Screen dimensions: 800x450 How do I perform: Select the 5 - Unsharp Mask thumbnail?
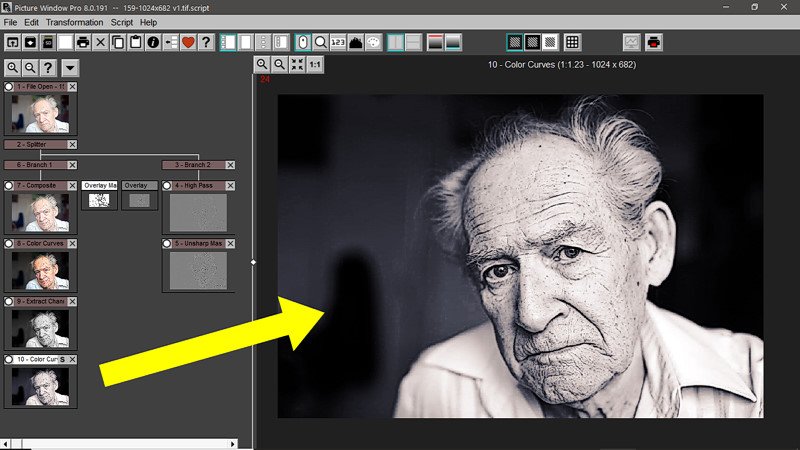[x=198, y=269]
